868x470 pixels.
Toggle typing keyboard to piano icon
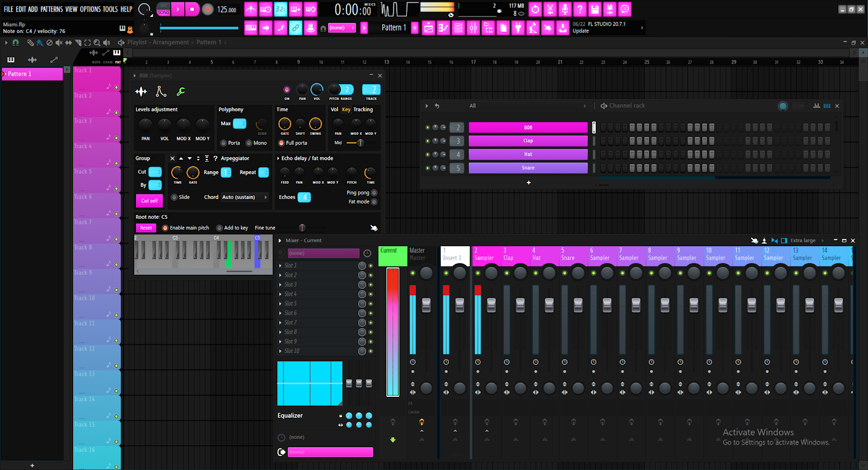coord(251,28)
